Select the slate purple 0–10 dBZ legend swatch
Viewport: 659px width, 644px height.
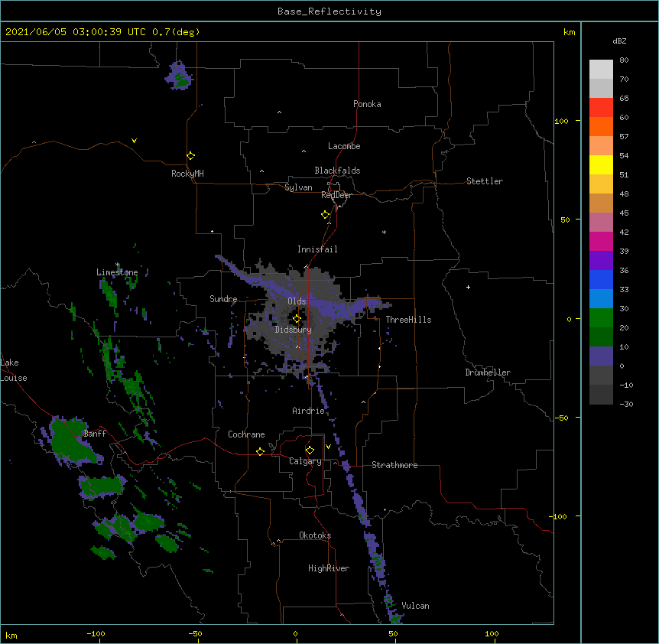pyautogui.click(x=601, y=356)
